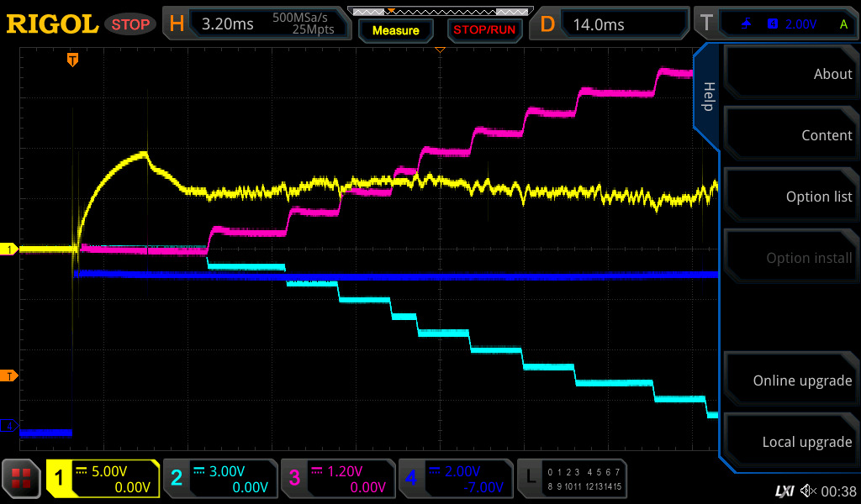Click the RIGOL logo
This screenshot has width=861, height=504.
pos(52,24)
